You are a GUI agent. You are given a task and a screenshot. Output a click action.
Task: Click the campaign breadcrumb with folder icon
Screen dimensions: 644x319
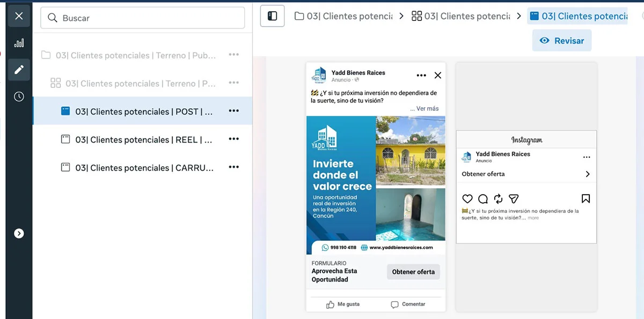pos(344,16)
